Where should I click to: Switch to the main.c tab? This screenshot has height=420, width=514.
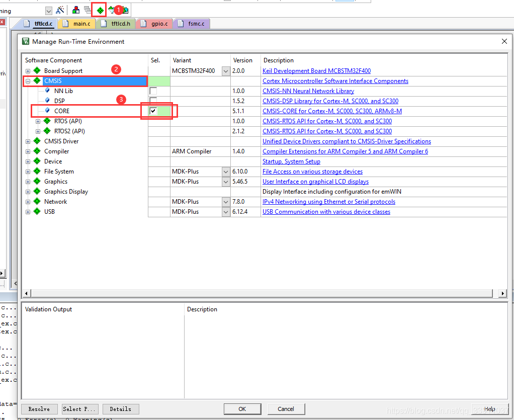coord(77,24)
